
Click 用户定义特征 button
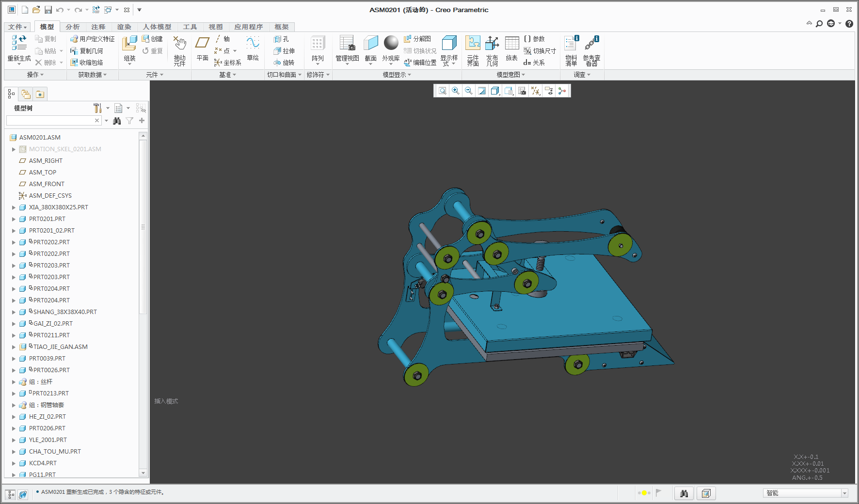click(93, 39)
